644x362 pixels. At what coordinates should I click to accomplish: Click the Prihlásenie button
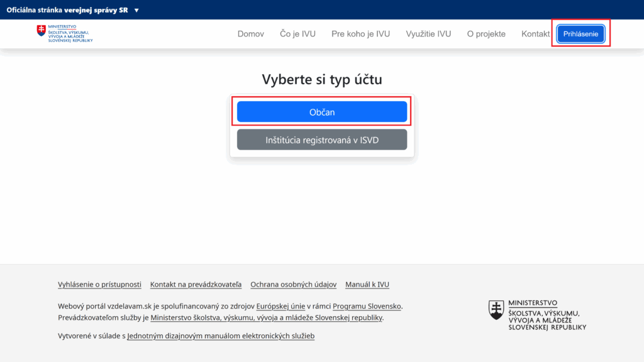coord(580,34)
